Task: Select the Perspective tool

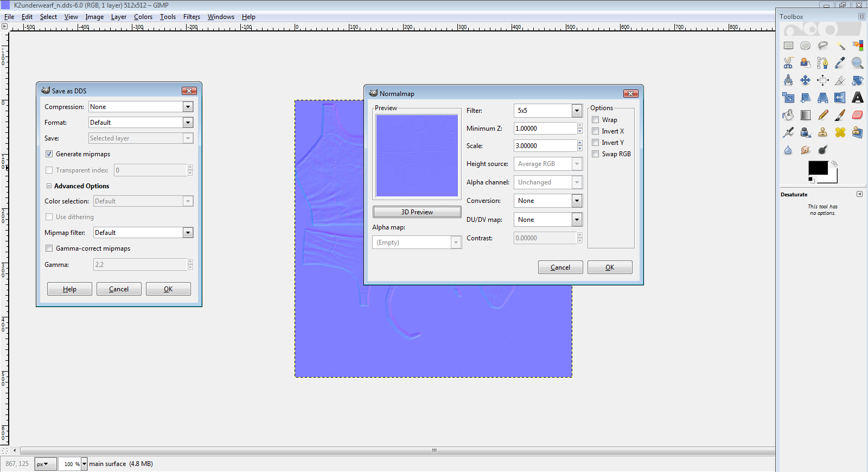Action: (x=823, y=98)
